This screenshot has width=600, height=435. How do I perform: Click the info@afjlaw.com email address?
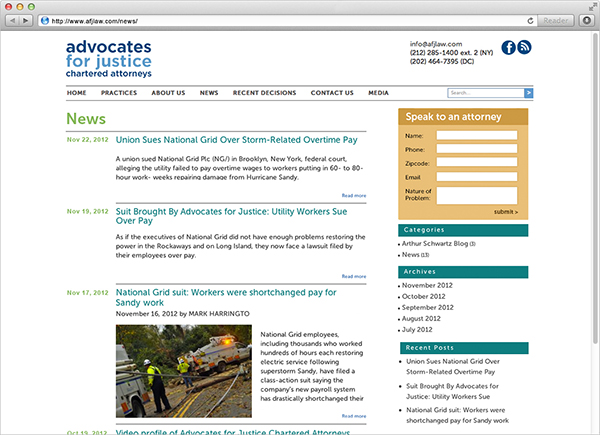[x=436, y=44]
